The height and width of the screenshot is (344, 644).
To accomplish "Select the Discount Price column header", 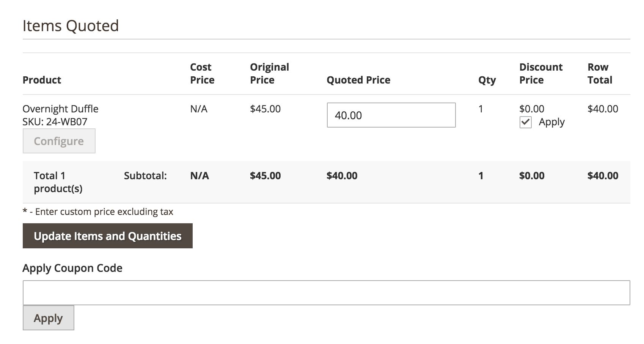I will point(541,73).
